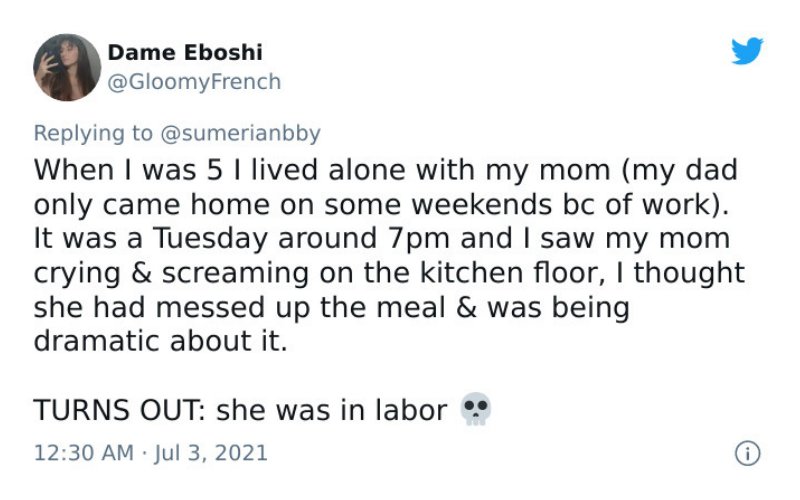
Task: Click 'When I was 5' opening text
Action: (128, 170)
